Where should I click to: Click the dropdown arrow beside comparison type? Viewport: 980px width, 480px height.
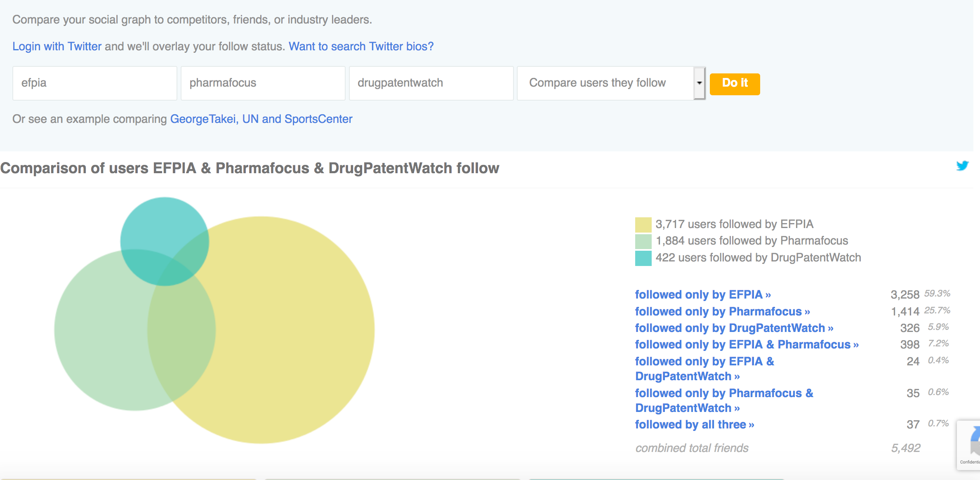coord(699,83)
